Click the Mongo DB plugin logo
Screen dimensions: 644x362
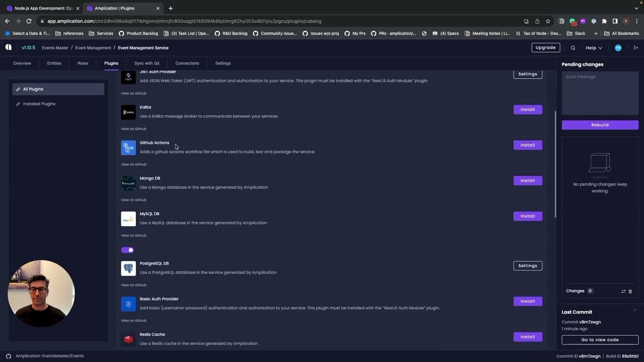pos(128,183)
